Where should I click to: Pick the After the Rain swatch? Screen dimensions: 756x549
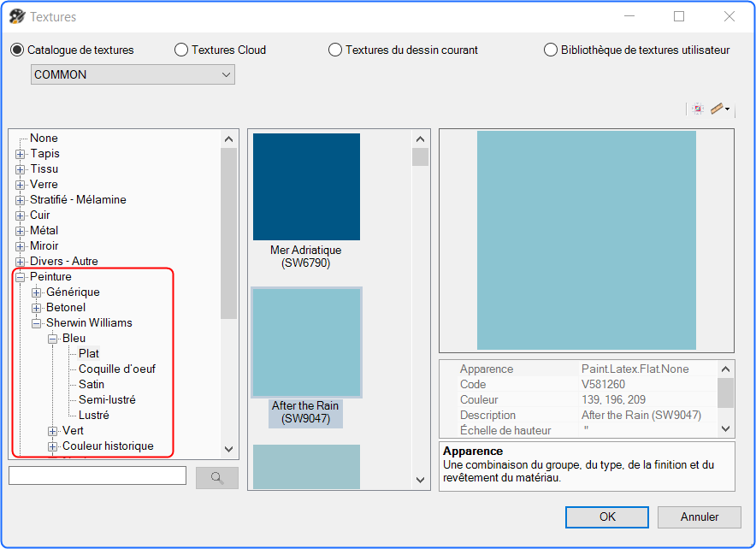307,343
